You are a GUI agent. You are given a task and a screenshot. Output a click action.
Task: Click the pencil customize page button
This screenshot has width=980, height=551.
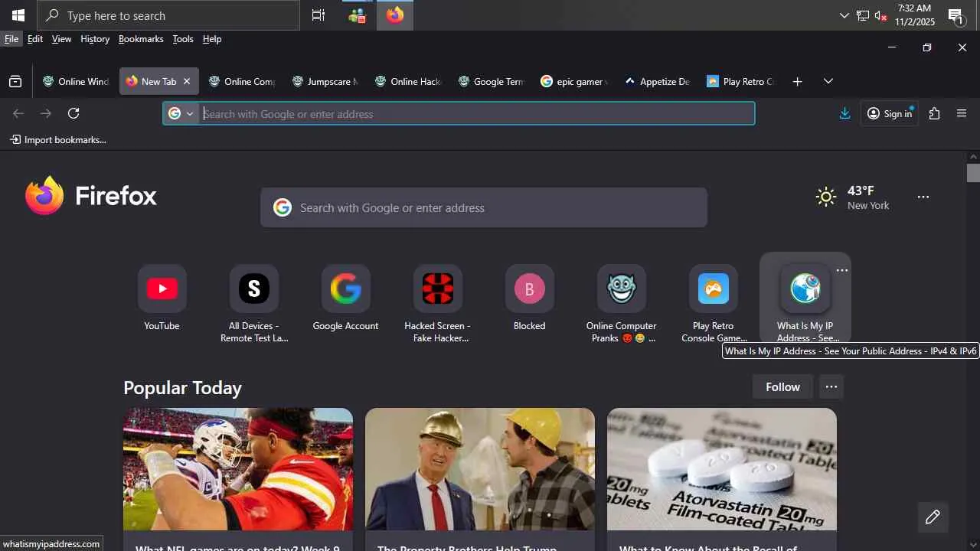coord(933,517)
